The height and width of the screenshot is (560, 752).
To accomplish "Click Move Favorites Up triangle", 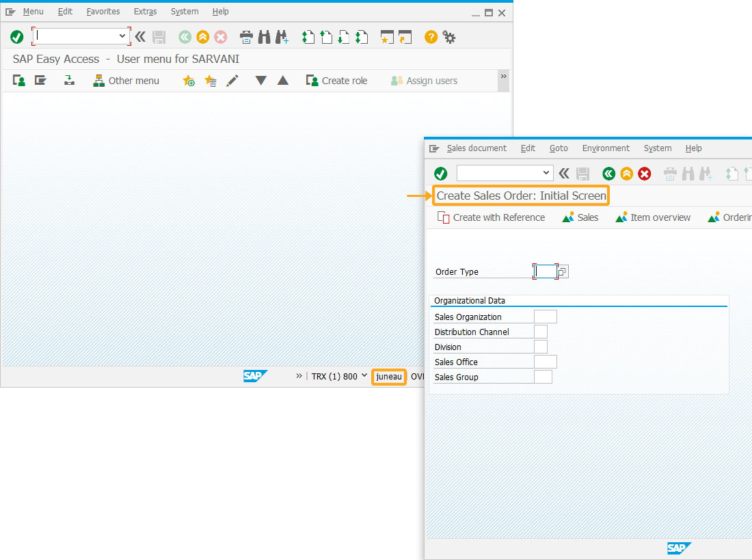I will click(283, 81).
